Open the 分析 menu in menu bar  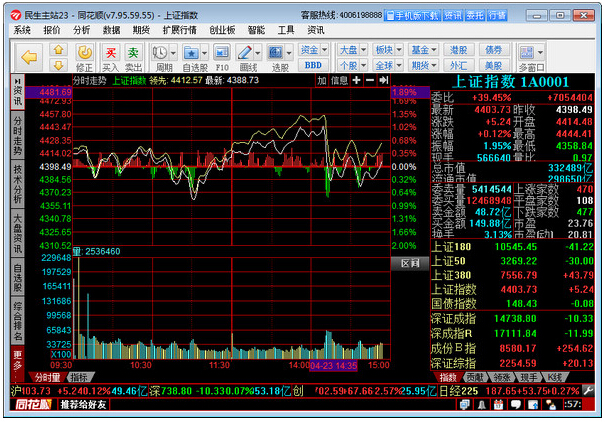click(x=81, y=30)
